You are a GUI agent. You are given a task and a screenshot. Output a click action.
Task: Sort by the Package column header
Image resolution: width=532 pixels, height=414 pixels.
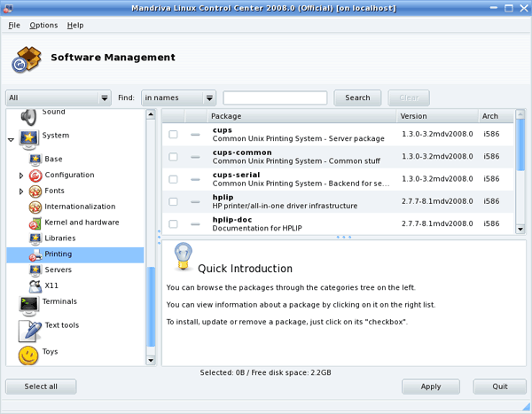(x=301, y=116)
